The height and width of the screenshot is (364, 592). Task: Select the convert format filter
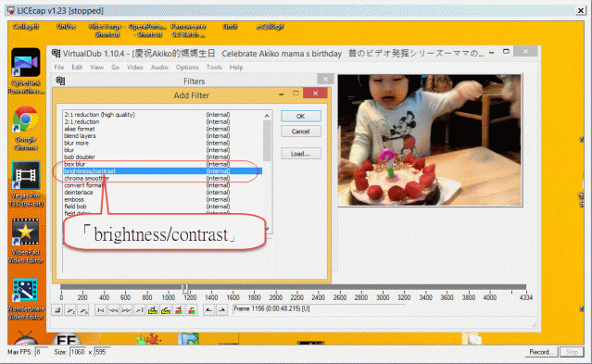click(163, 185)
